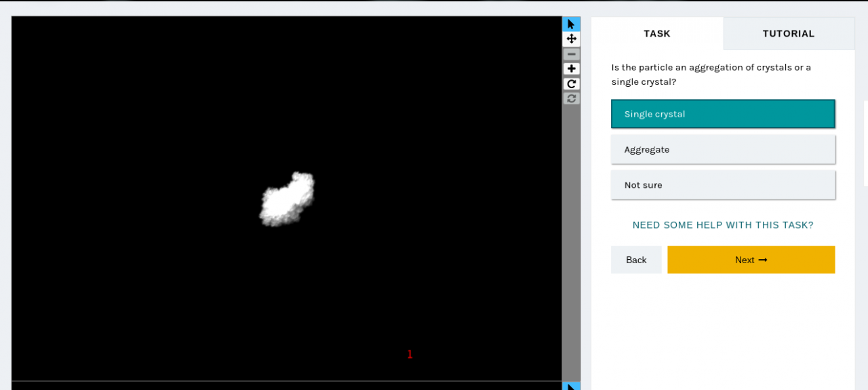Click the reset view refresh icon
Image resolution: width=868 pixels, height=390 pixels.
point(571,99)
